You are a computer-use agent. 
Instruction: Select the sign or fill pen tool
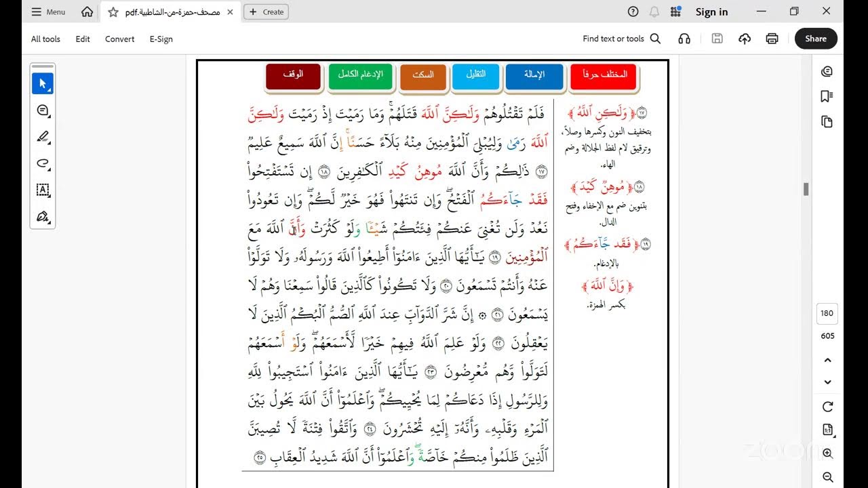[43, 217]
